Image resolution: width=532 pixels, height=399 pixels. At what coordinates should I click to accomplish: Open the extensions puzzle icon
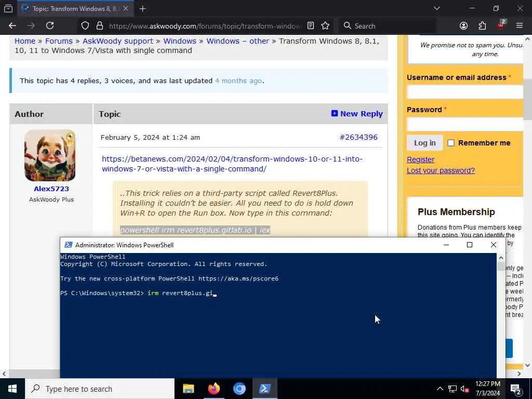[482, 26]
